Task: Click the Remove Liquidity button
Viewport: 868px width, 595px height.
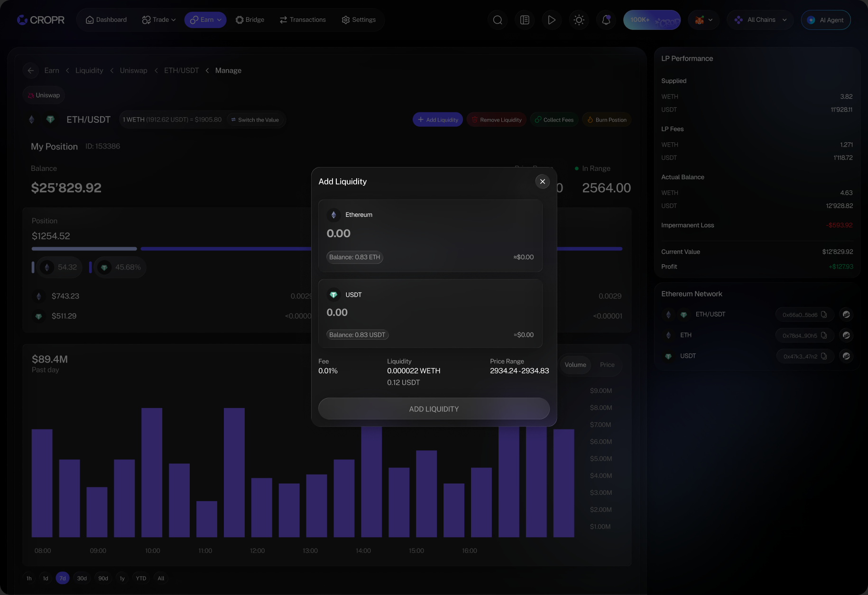Action: point(496,120)
